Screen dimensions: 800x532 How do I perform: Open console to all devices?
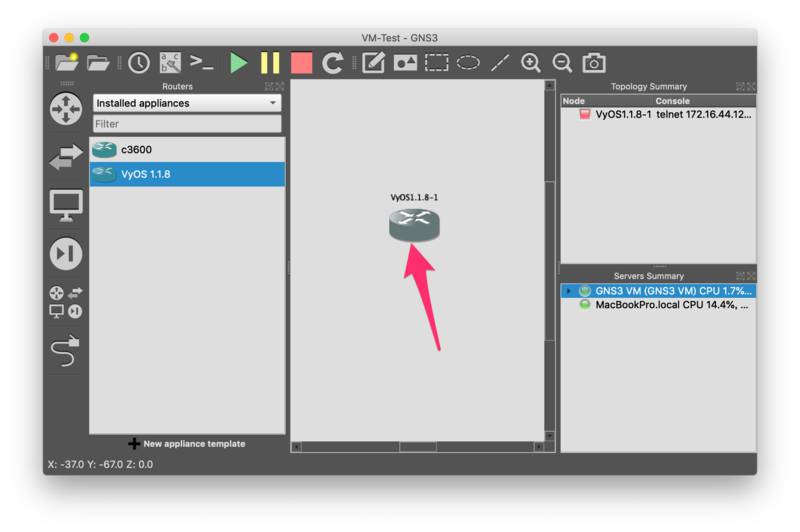click(x=202, y=63)
